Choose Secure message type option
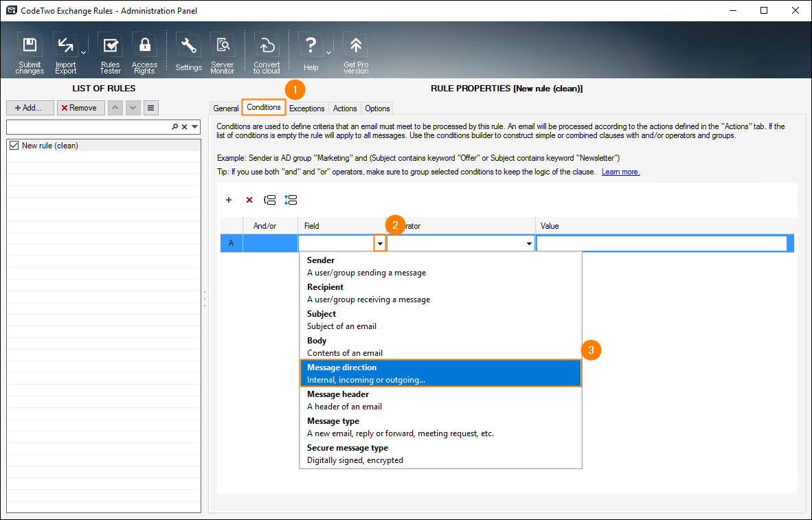Viewport: 812px width, 520px height. tap(441, 454)
